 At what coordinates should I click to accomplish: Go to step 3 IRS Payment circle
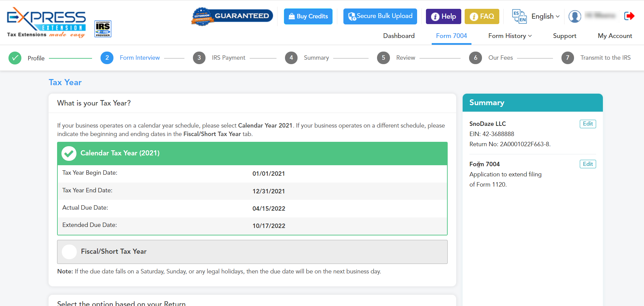pos(199,58)
